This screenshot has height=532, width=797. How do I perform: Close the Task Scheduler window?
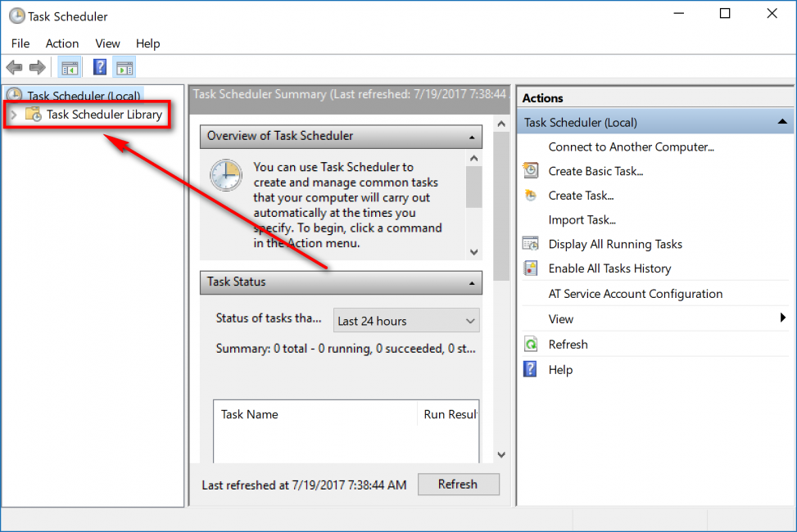(x=772, y=14)
